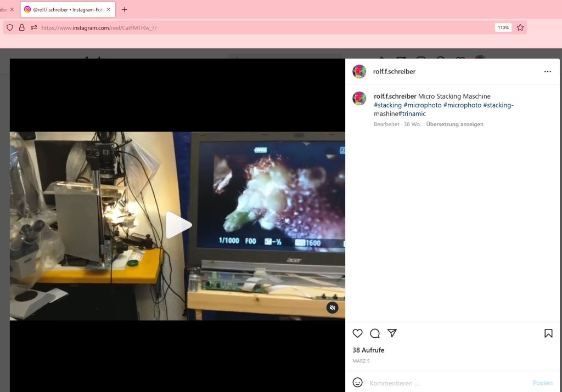The height and width of the screenshot is (392, 562).
Task: Open the #stacking hashtag link
Action: [x=387, y=105]
